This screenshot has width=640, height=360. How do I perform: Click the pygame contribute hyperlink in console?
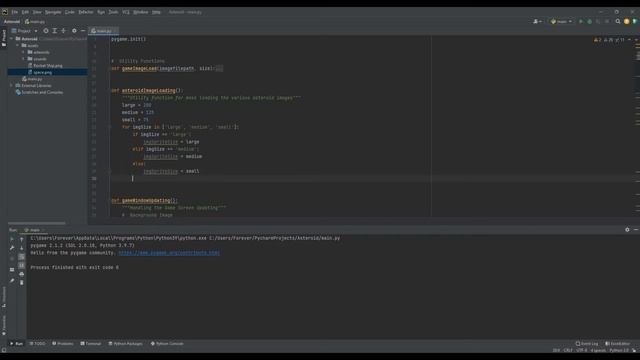pos(169,253)
